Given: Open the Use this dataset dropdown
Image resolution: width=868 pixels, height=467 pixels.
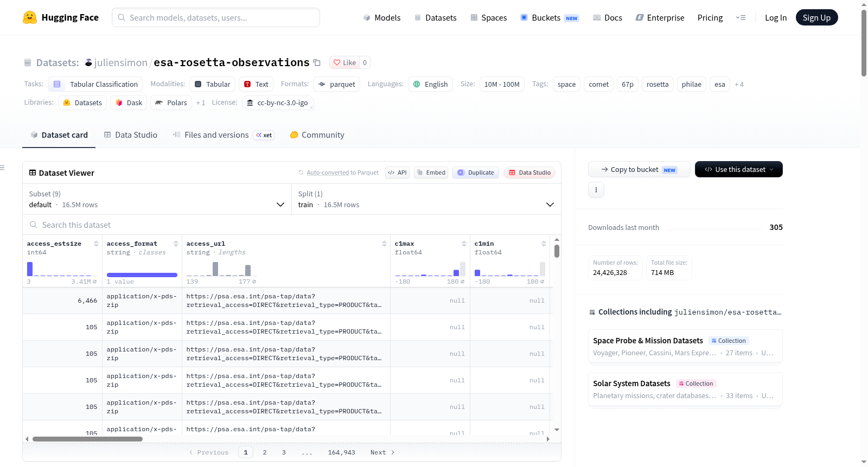Looking at the screenshot, I should [739, 169].
